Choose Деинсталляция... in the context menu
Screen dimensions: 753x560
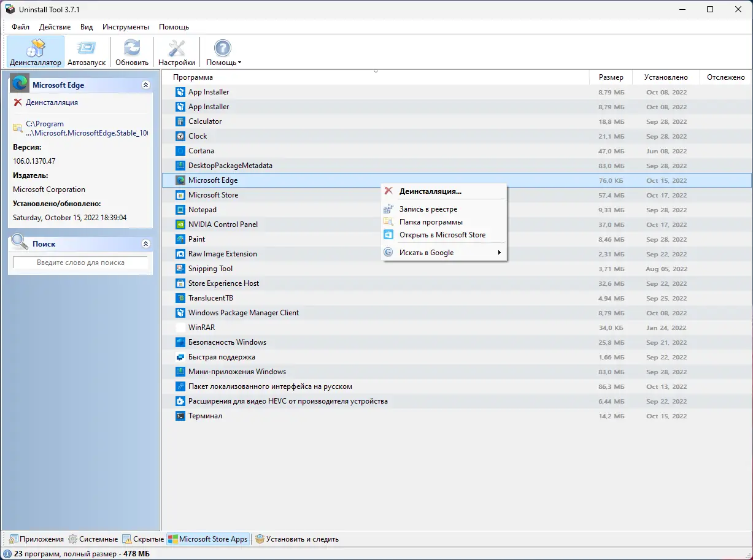click(444, 191)
